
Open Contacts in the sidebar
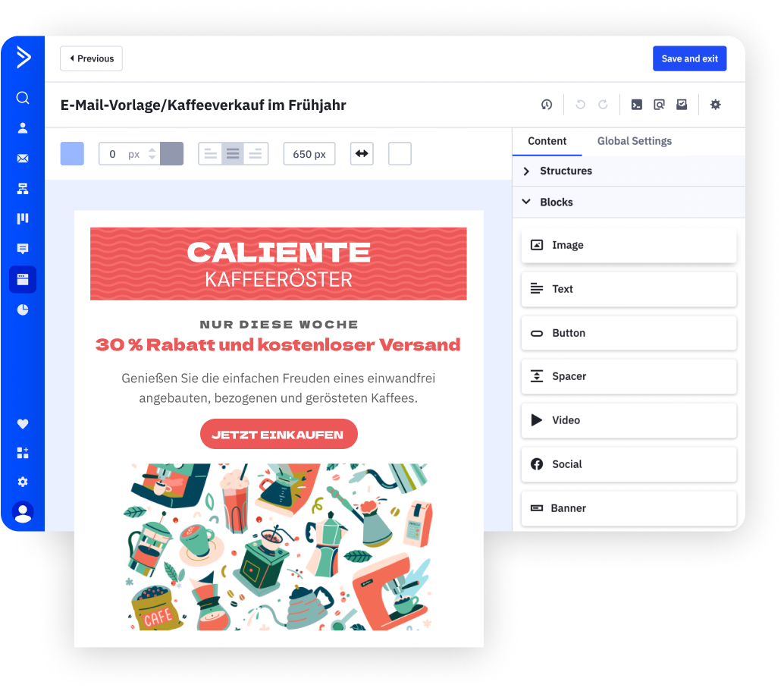click(23, 128)
